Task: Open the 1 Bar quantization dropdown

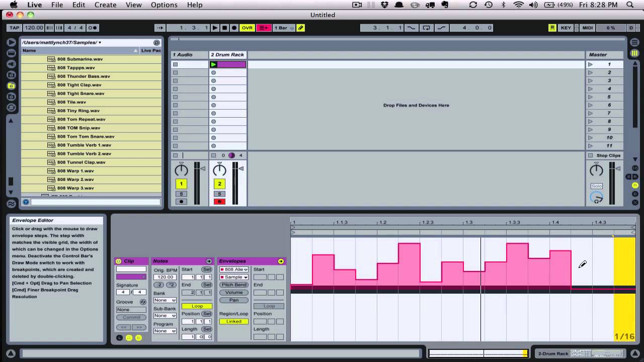Action: coord(284,28)
